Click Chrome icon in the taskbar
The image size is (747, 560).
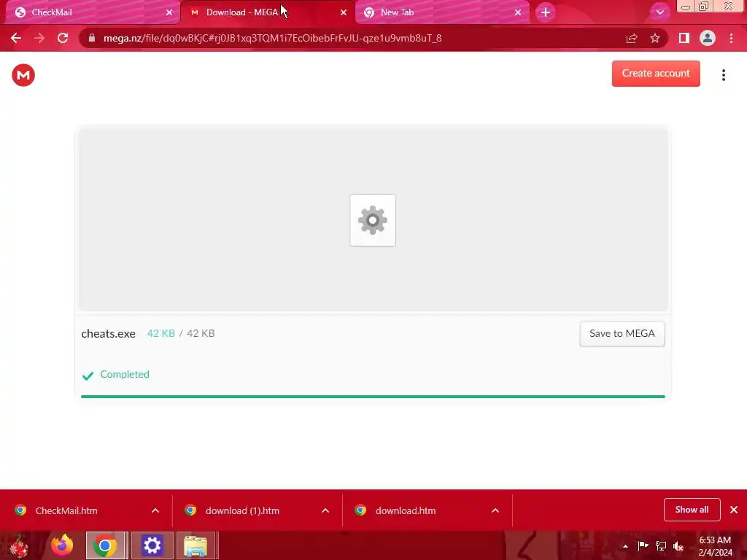pyautogui.click(x=105, y=545)
